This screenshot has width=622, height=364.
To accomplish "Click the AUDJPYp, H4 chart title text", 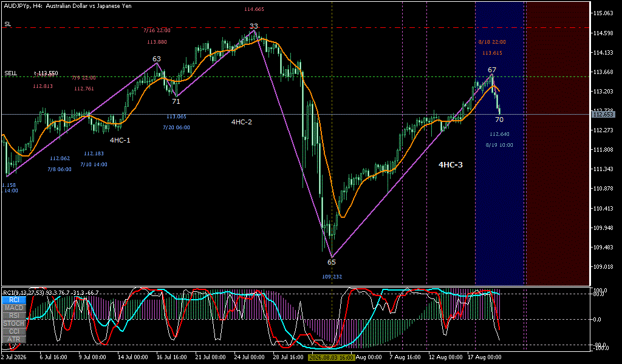I will (x=67, y=6).
